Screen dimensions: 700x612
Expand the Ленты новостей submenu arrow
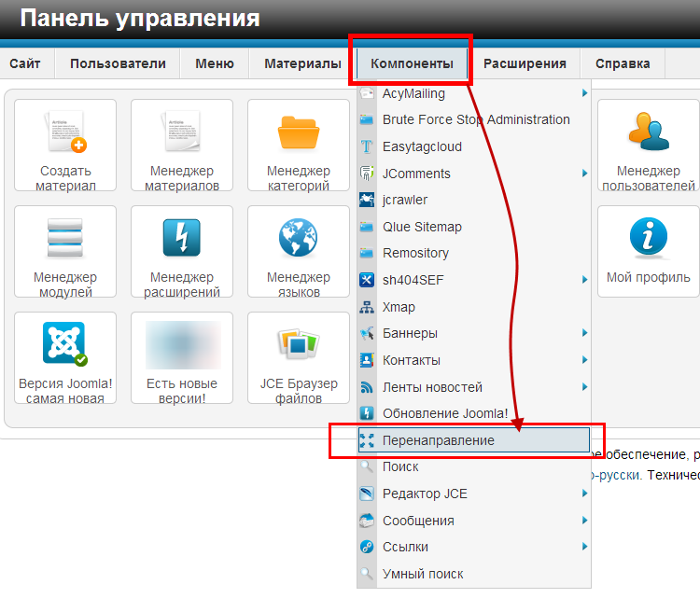pos(584,387)
